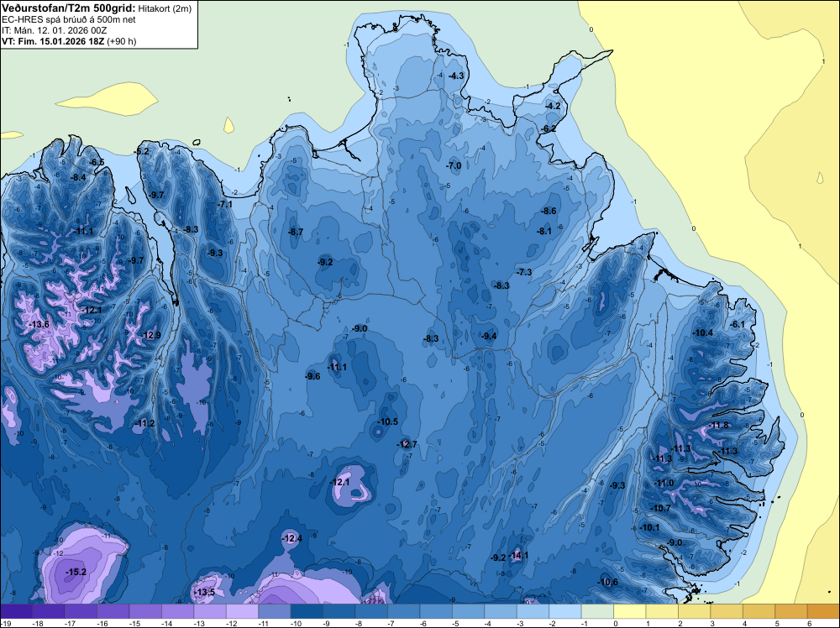Click the -4.2 temperature label
Image resolution: width=840 pixels, height=628 pixels.
pos(553,106)
